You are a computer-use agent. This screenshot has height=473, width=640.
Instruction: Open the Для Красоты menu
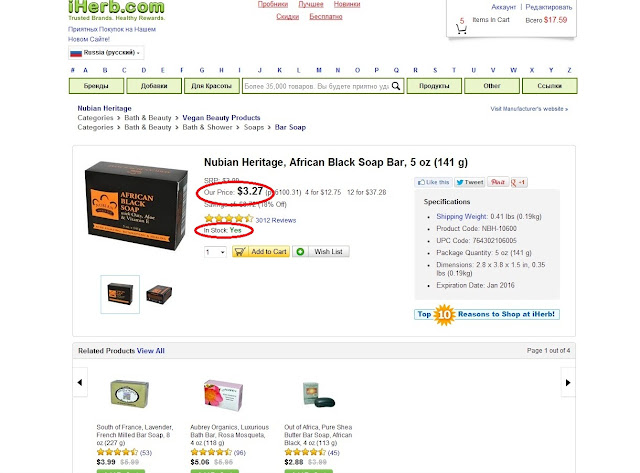coord(211,86)
